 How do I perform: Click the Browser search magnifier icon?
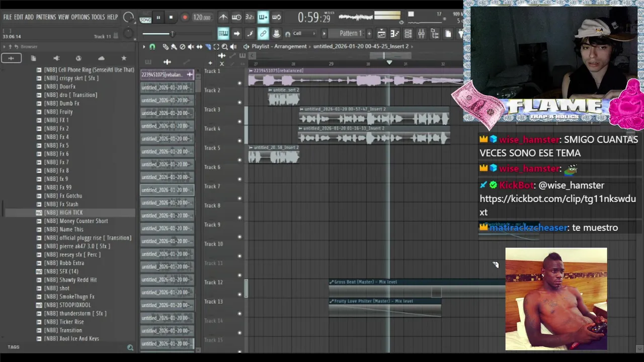point(130,347)
